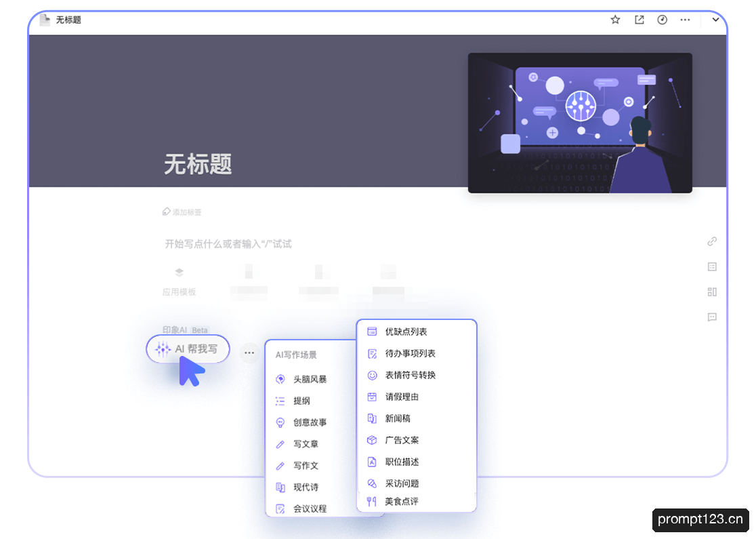756x539 pixels.
Task: Open the ellipsis button next to AI 帮我写
Action: click(x=249, y=353)
